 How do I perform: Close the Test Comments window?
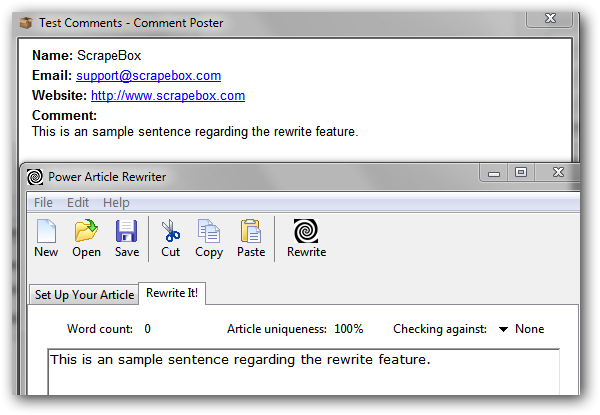(550, 18)
